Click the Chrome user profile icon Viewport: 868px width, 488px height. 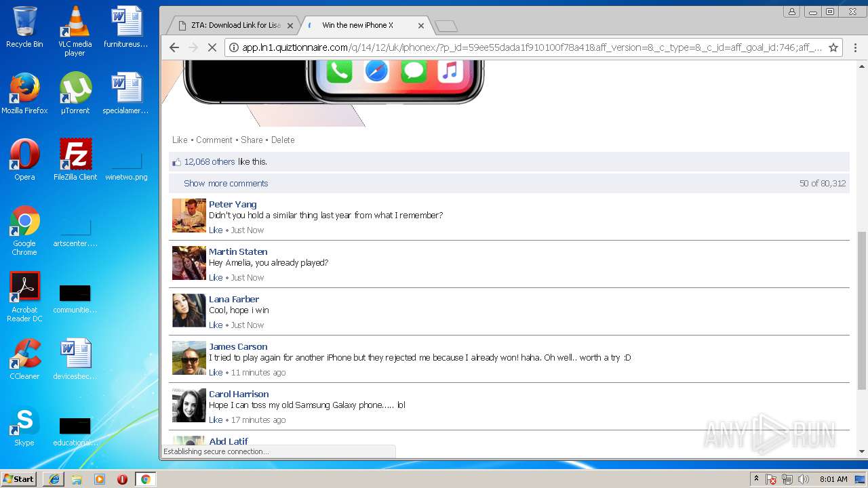(791, 12)
